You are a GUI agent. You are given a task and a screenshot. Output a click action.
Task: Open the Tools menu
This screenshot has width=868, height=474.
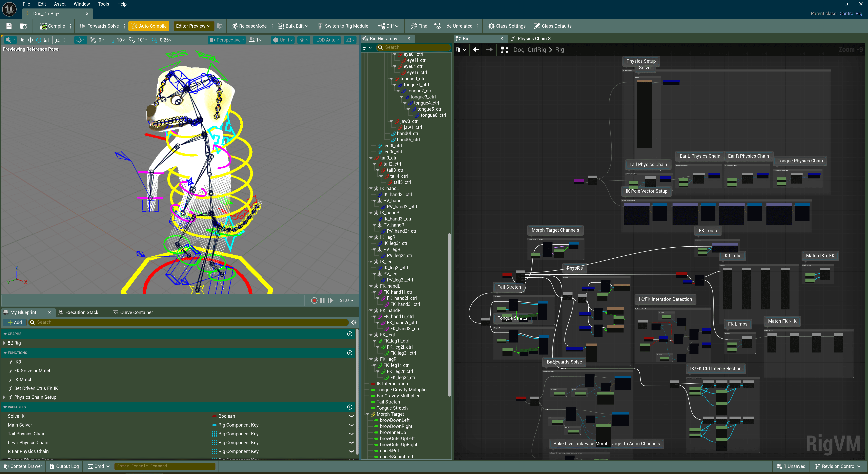click(x=103, y=4)
